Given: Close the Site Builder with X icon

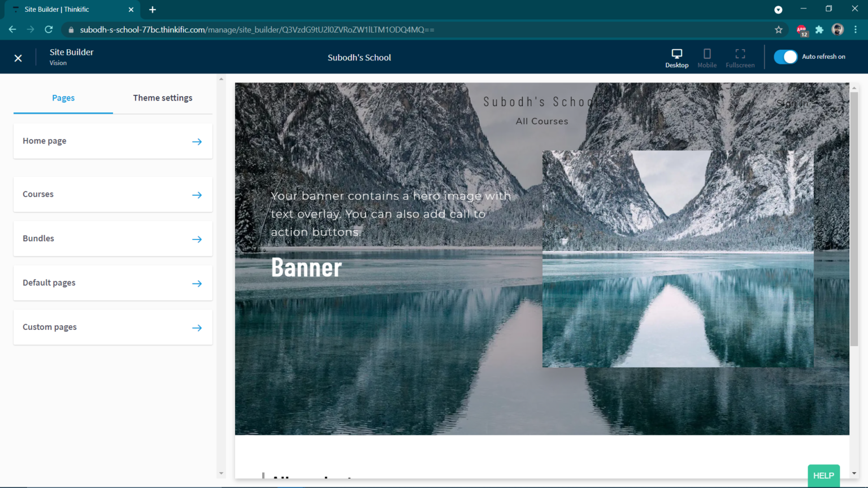Looking at the screenshot, I should [x=18, y=58].
